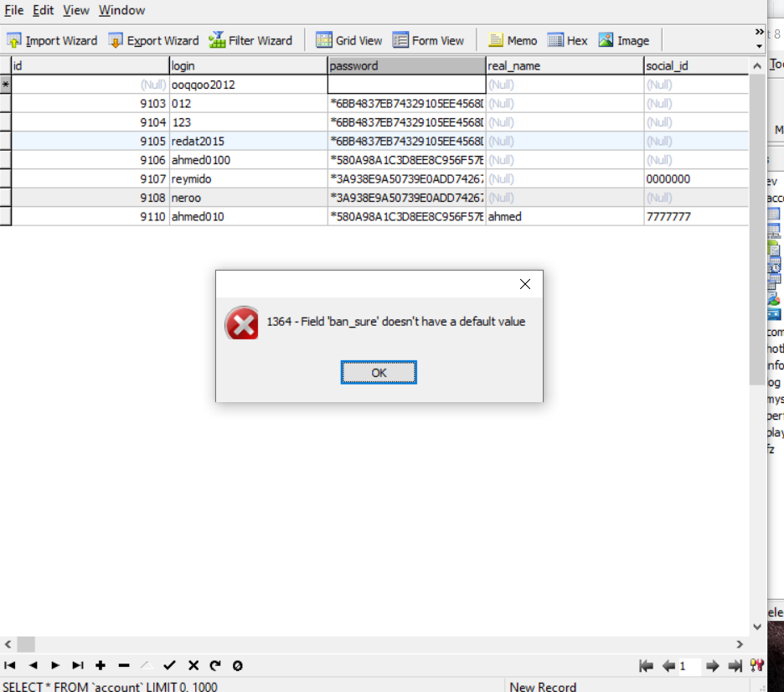The width and height of the screenshot is (784, 692).
Task: Select the real_name column header
Action: (565, 65)
